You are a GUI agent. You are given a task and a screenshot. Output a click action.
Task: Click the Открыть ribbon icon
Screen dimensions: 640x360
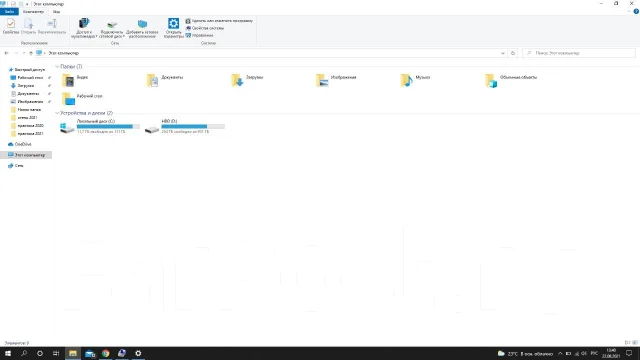point(28,26)
